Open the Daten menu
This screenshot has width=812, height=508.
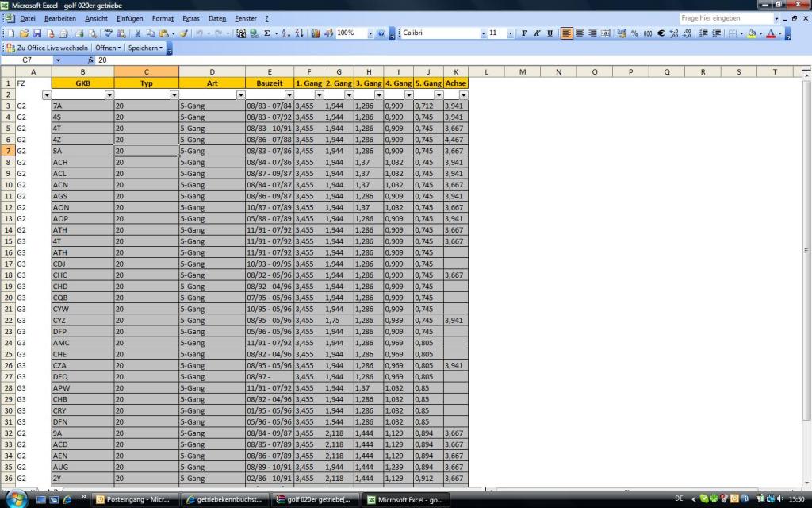[x=216, y=18]
